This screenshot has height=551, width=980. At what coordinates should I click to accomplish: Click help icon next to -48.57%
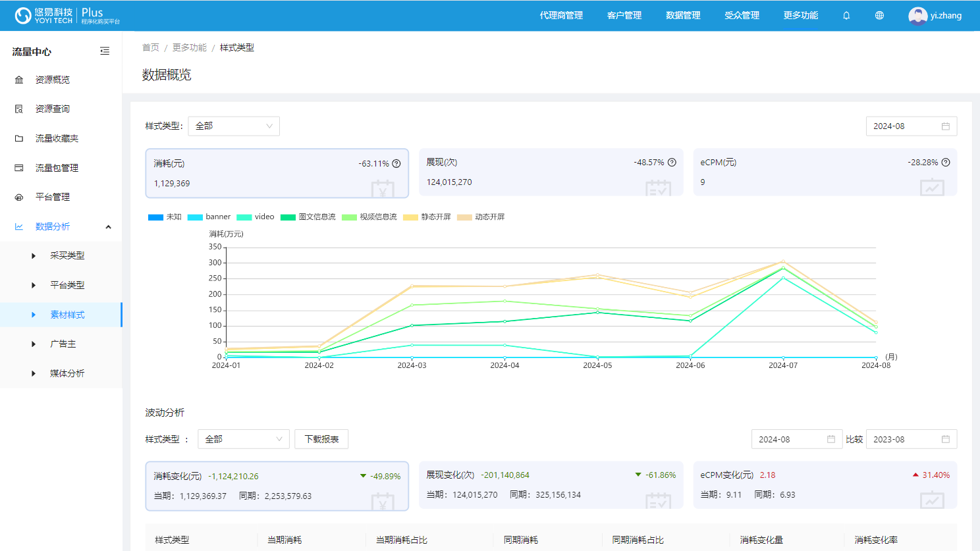click(672, 163)
